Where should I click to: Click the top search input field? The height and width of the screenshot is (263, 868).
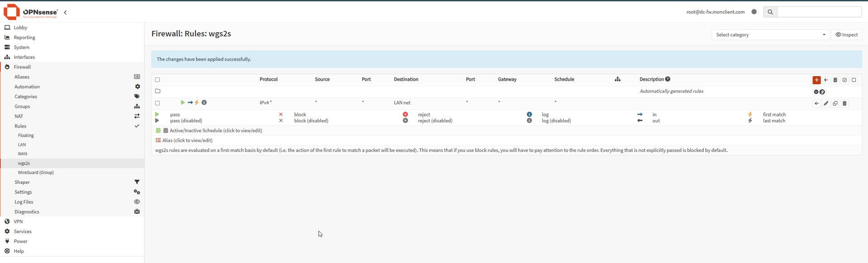819,12
